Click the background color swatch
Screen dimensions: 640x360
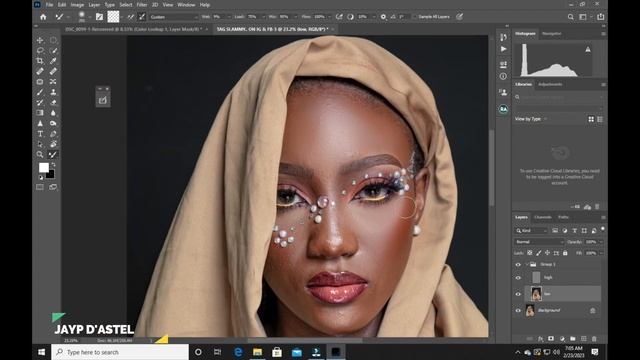coord(51,175)
